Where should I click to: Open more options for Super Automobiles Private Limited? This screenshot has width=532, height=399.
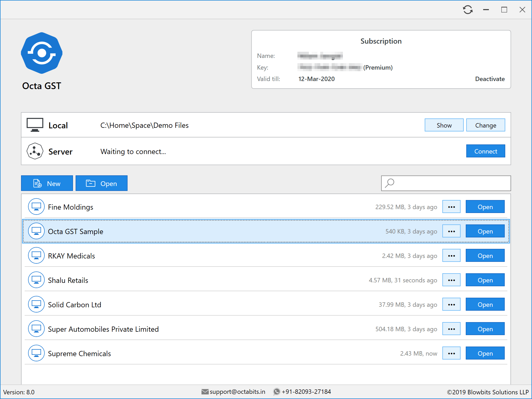coord(451,329)
